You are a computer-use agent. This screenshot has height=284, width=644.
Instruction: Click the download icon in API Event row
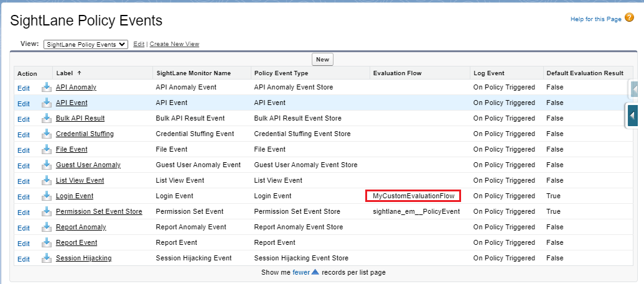(47, 103)
